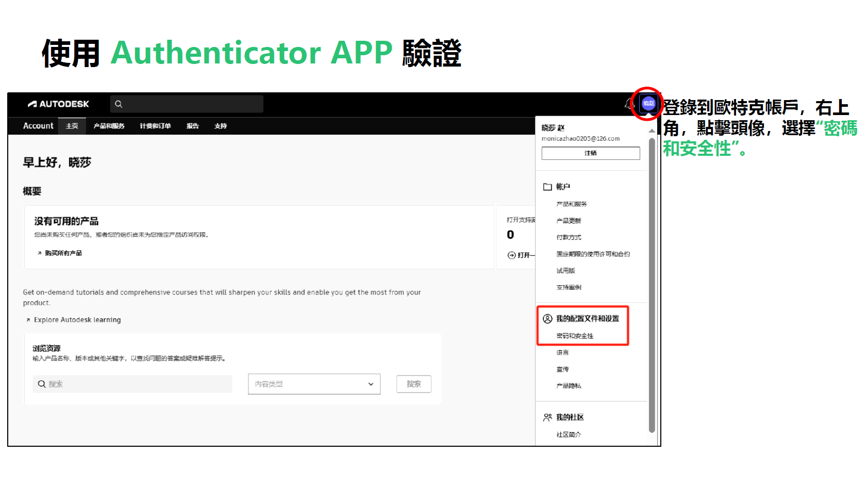868x487 pixels.
Task: Click the 没有可用的产品 heading
Action: 66,221
